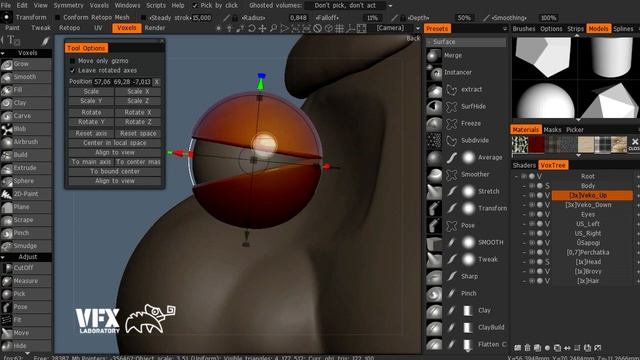Viewport: 640px width, 360px height.
Task: Click the Radius value slider
Action: pyautogui.click(x=298, y=18)
